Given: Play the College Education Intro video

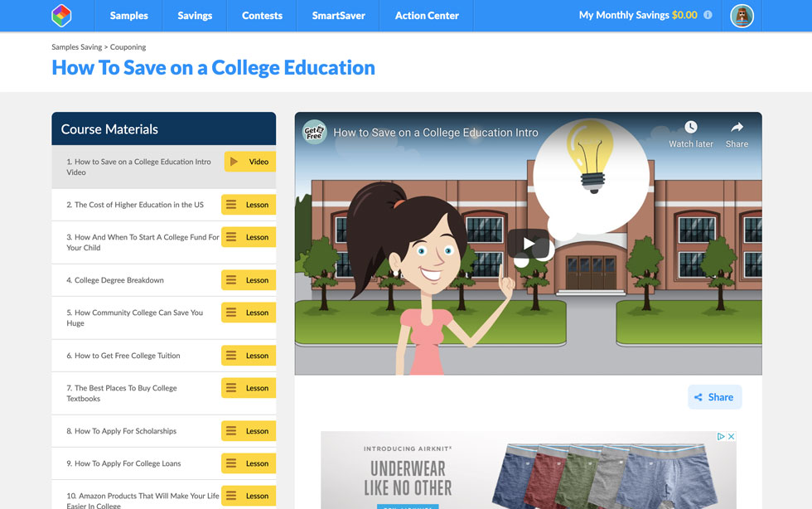Looking at the screenshot, I should point(528,244).
